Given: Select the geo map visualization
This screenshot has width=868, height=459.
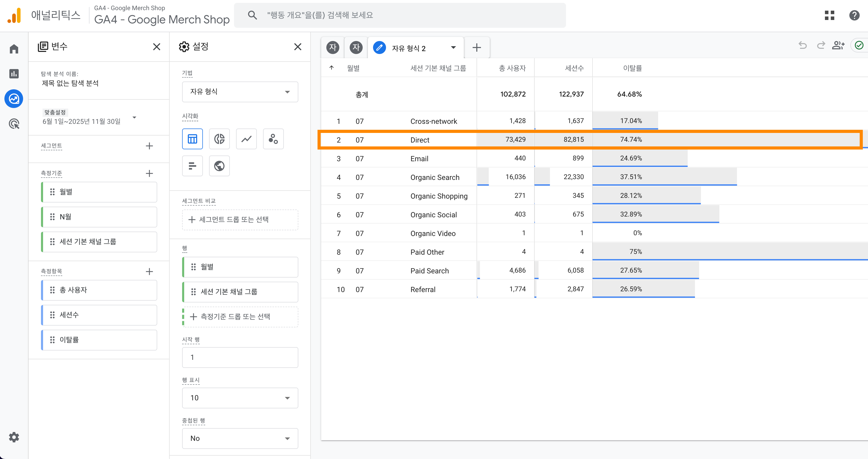Looking at the screenshot, I should [x=219, y=166].
